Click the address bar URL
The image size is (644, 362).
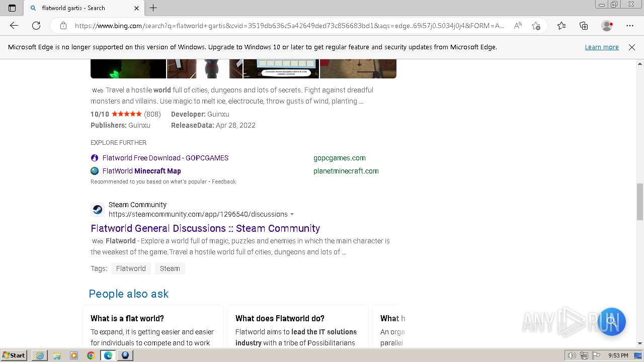(289, 26)
